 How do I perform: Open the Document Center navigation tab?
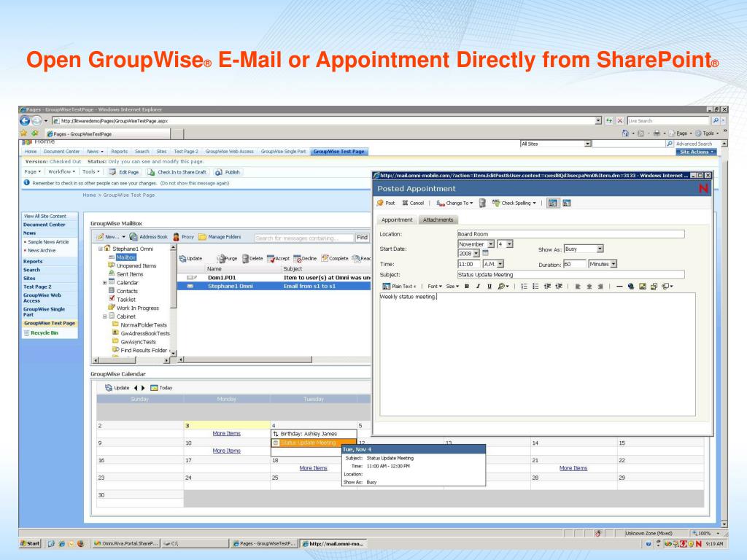pos(61,152)
